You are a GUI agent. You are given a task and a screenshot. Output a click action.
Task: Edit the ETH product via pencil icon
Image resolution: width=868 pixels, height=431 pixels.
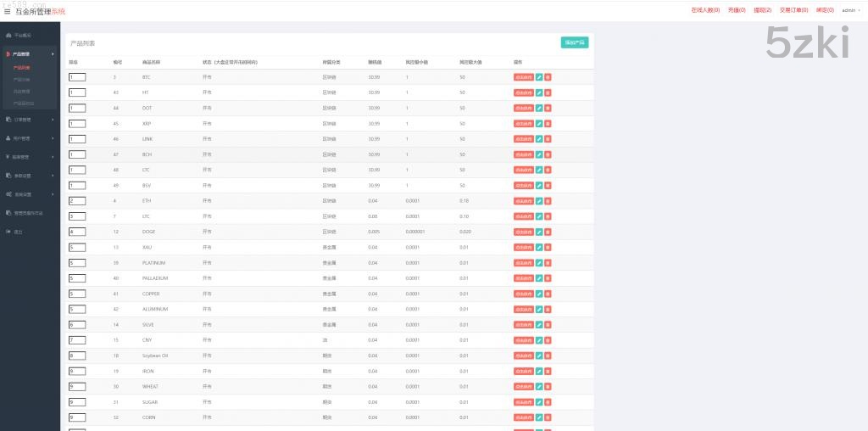coord(539,201)
